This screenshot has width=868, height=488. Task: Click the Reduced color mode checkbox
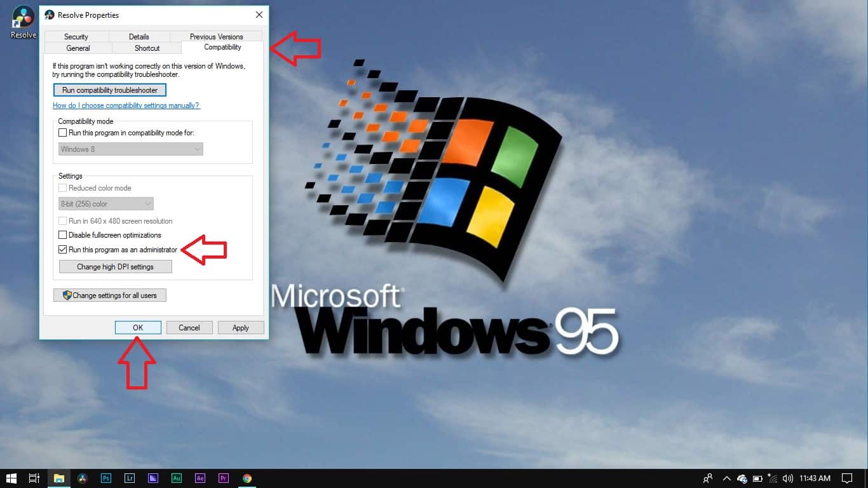click(62, 188)
